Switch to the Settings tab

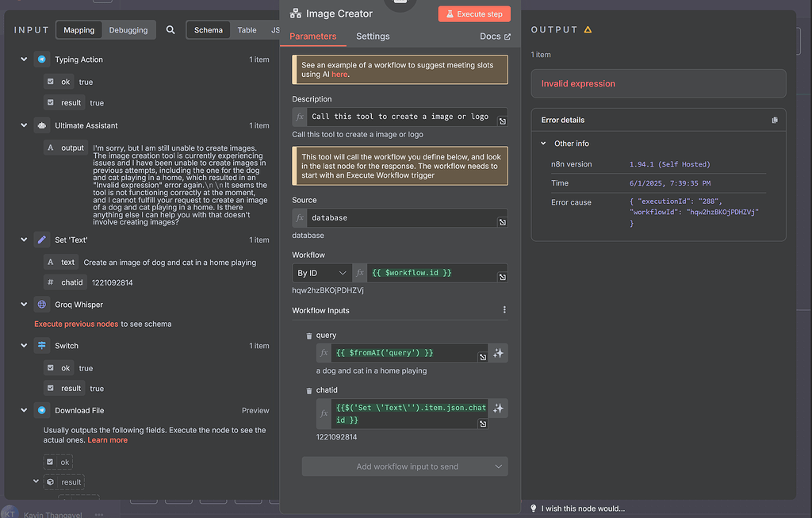tap(373, 36)
